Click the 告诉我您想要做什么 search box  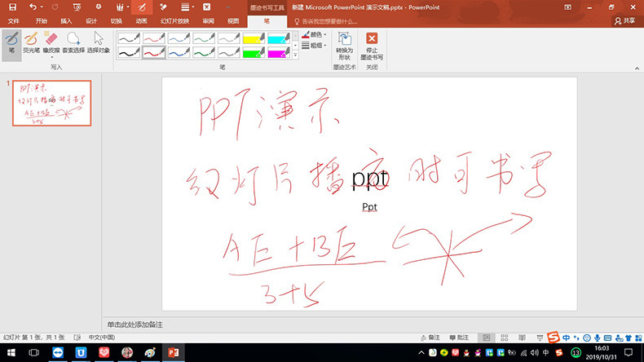pyautogui.click(x=326, y=21)
